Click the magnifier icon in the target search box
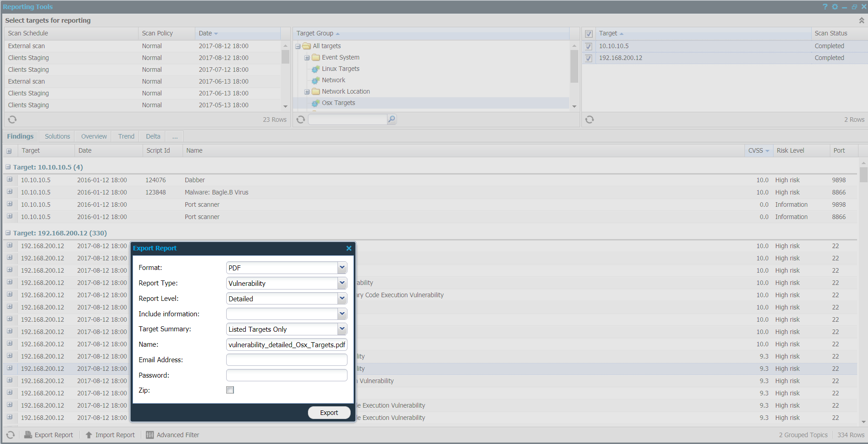The height and width of the screenshot is (444, 868). (x=391, y=119)
